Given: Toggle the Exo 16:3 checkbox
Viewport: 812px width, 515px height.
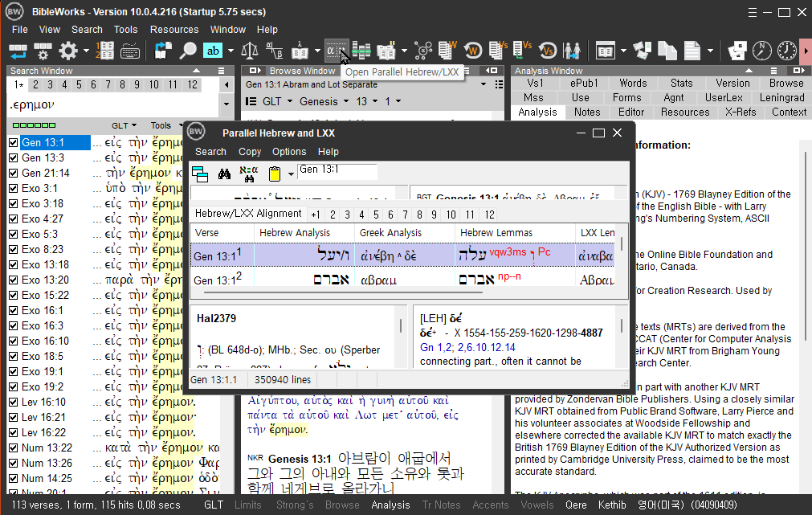Looking at the screenshot, I should (14, 326).
